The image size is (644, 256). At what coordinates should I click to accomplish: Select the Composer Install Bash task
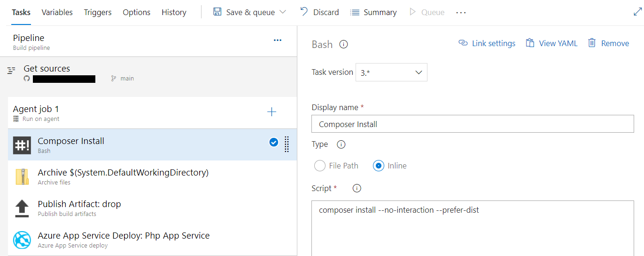click(x=152, y=144)
